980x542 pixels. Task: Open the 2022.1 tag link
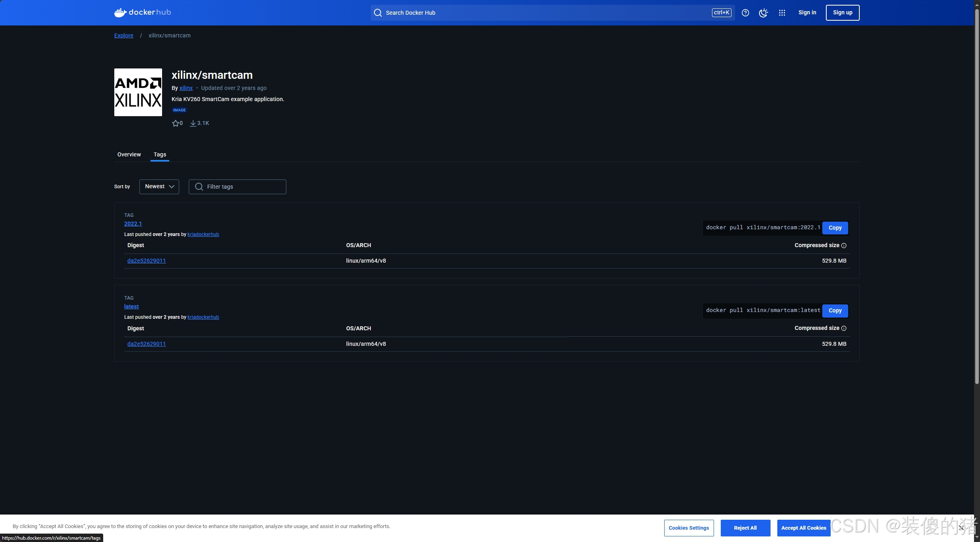(133, 224)
